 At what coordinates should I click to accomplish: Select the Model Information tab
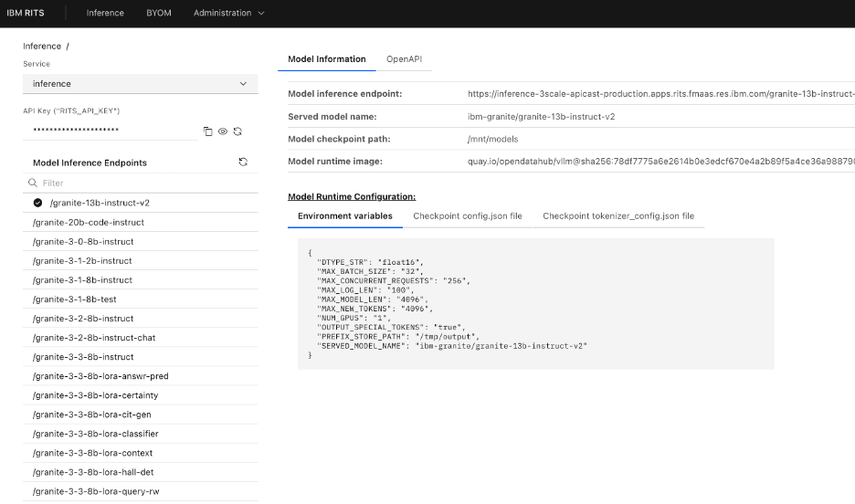[x=326, y=59]
